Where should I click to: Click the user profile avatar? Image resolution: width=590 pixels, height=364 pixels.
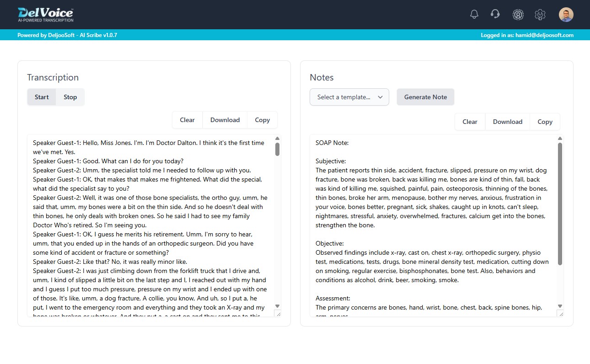566,15
